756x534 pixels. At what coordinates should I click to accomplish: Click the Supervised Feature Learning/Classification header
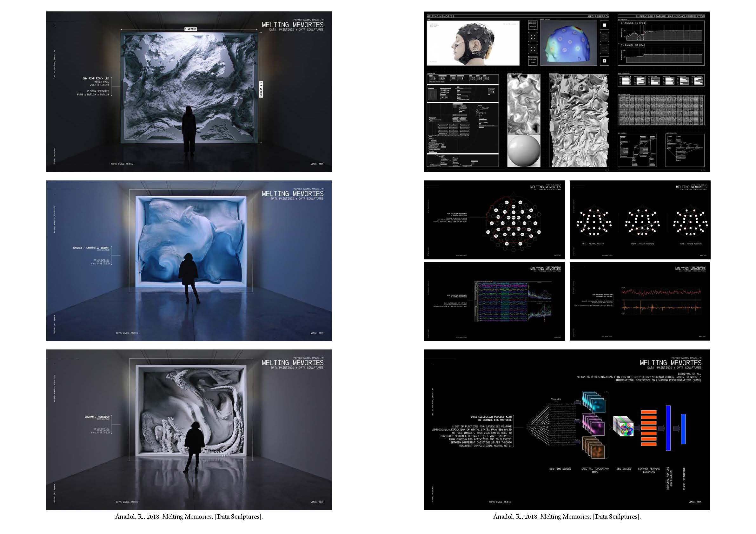point(670,16)
